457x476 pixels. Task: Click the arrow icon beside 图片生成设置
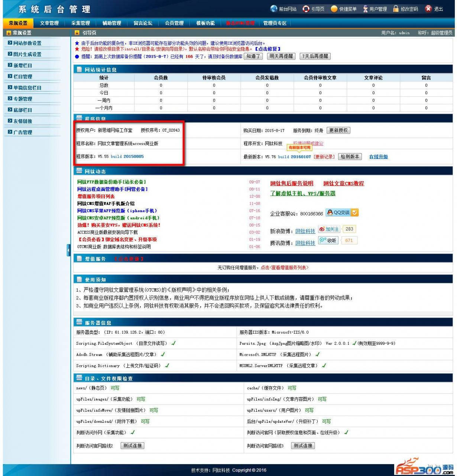pos(10,54)
